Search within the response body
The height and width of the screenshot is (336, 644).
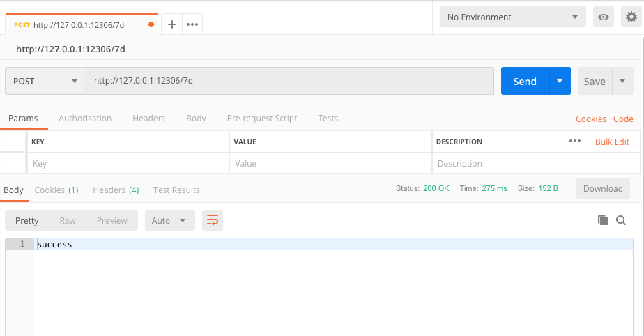point(621,220)
